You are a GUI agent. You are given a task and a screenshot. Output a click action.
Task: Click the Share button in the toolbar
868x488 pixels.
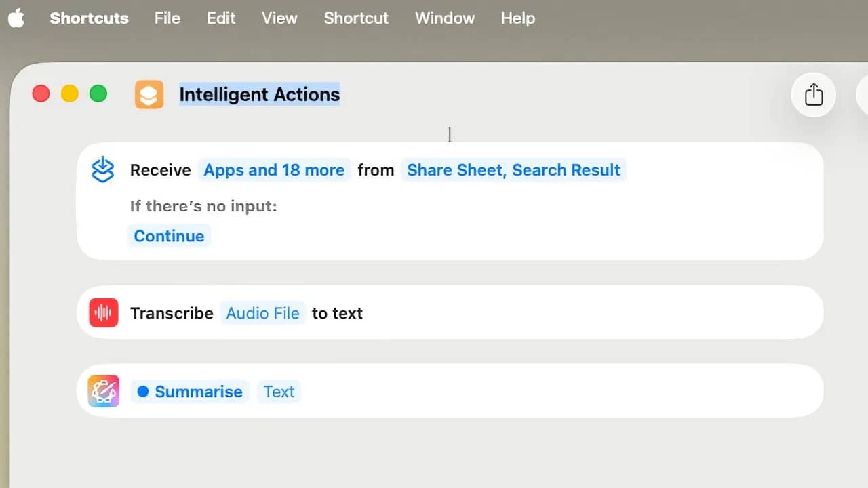pyautogui.click(x=813, y=94)
